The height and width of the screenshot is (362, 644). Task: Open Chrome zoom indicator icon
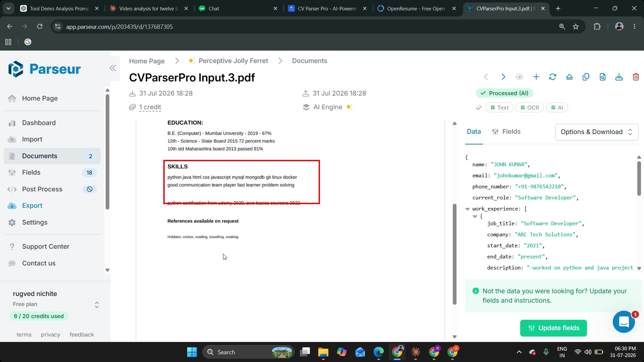562,26
